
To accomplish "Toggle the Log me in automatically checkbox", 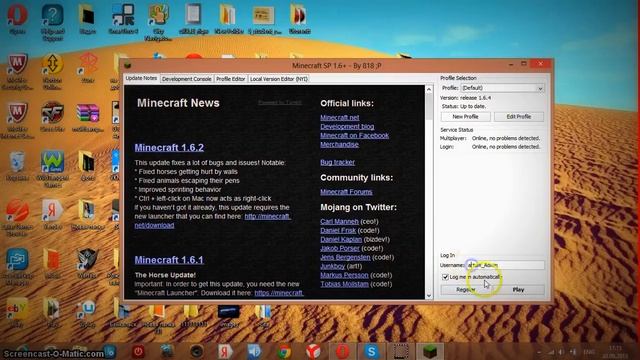I will click(445, 277).
